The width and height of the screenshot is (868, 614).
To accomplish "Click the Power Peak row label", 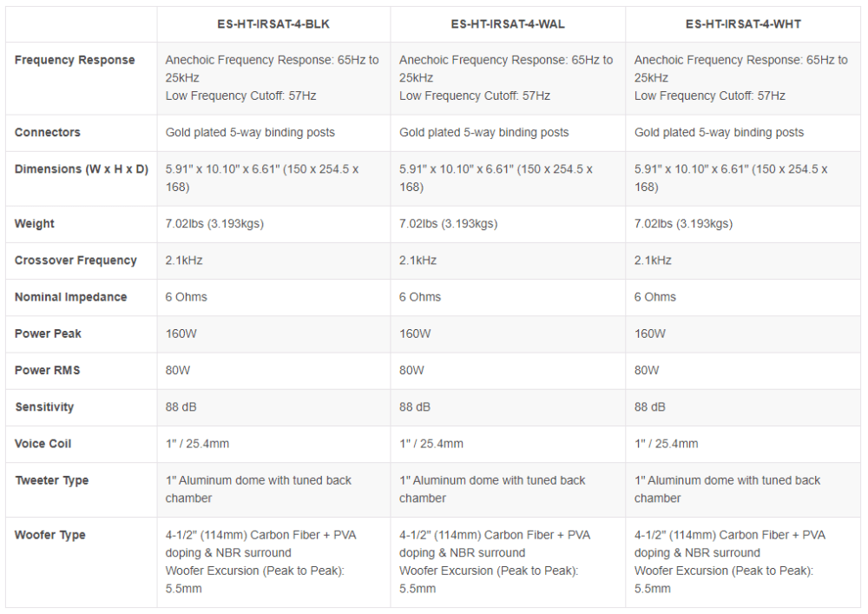I will tap(48, 333).
